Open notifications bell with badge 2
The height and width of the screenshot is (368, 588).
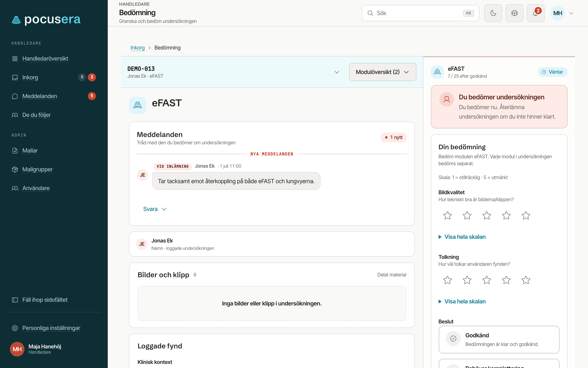click(x=536, y=13)
